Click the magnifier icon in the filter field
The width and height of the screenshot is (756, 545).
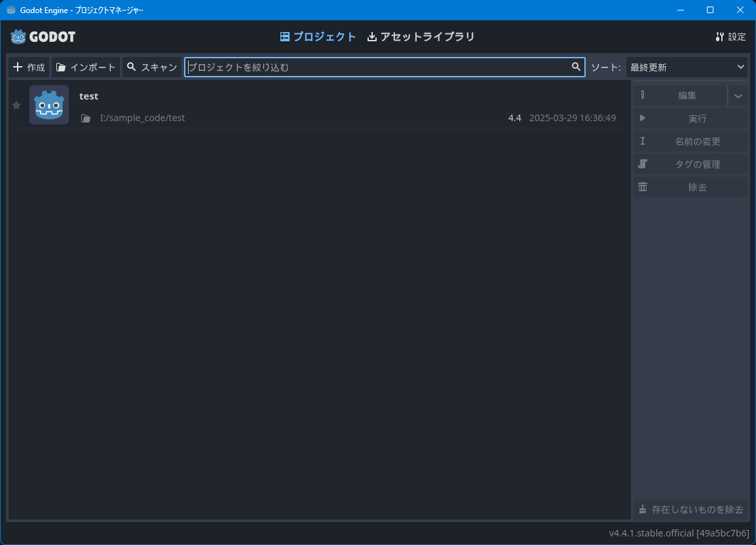click(576, 67)
